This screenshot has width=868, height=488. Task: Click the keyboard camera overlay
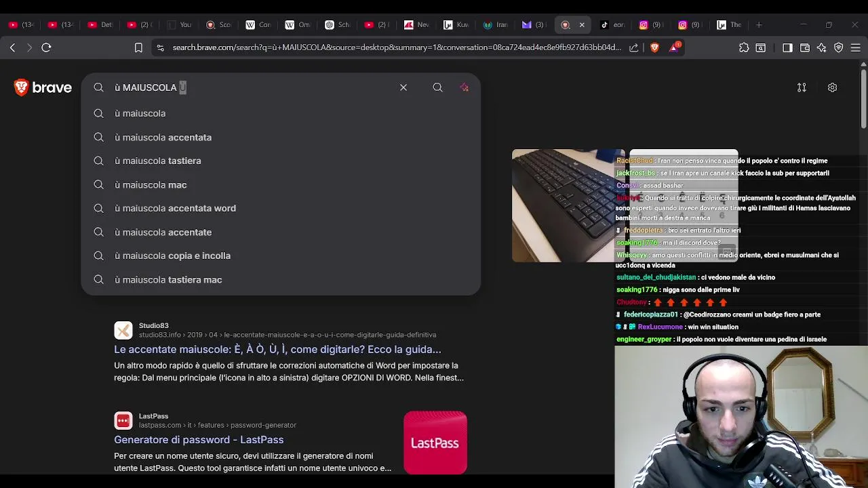point(568,205)
